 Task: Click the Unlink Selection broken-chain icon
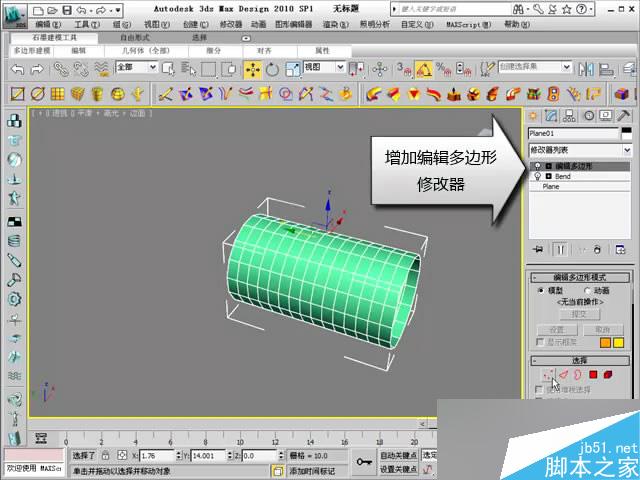(81, 69)
